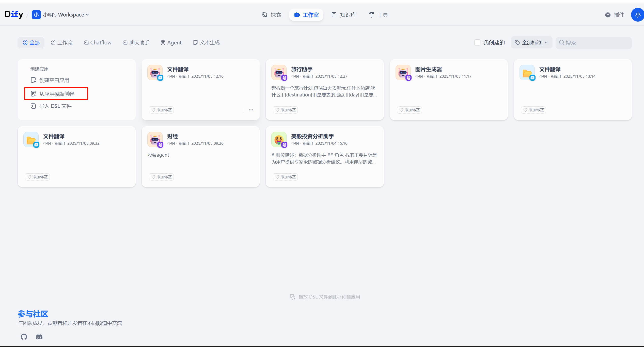Open more options on first 文件翻译 card
644x347 pixels.
[251, 110]
